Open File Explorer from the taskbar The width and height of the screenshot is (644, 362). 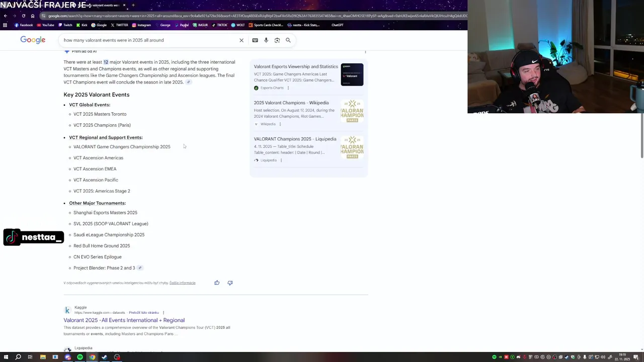[x=43, y=357]
